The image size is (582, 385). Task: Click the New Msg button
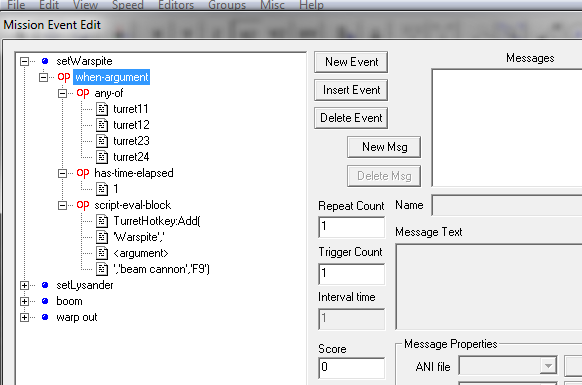pyautogui.click(x=384, y=147)
